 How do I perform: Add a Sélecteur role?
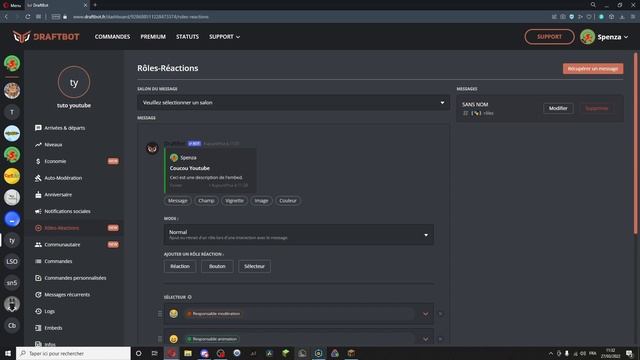(254, 266)
